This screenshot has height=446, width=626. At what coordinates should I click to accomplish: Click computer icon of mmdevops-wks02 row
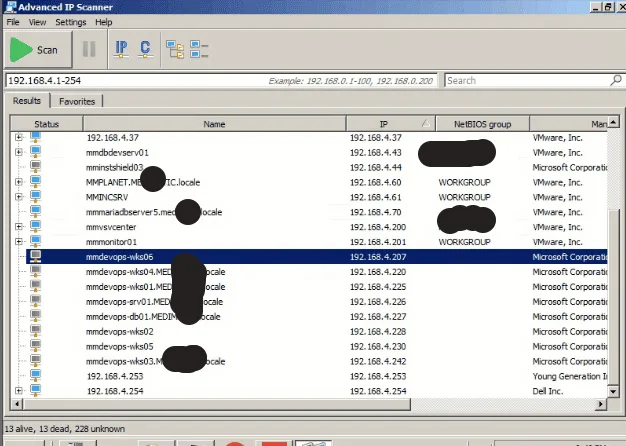[x=36, y=331]
